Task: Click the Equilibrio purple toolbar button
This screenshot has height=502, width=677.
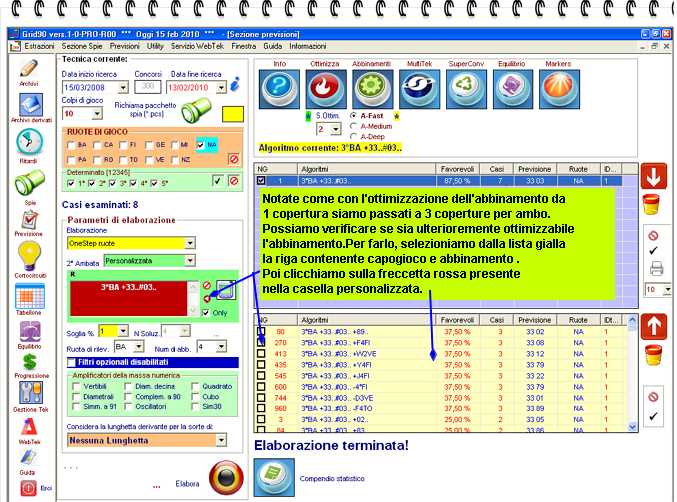Action: pyautogui.click(x=512, y=89)
